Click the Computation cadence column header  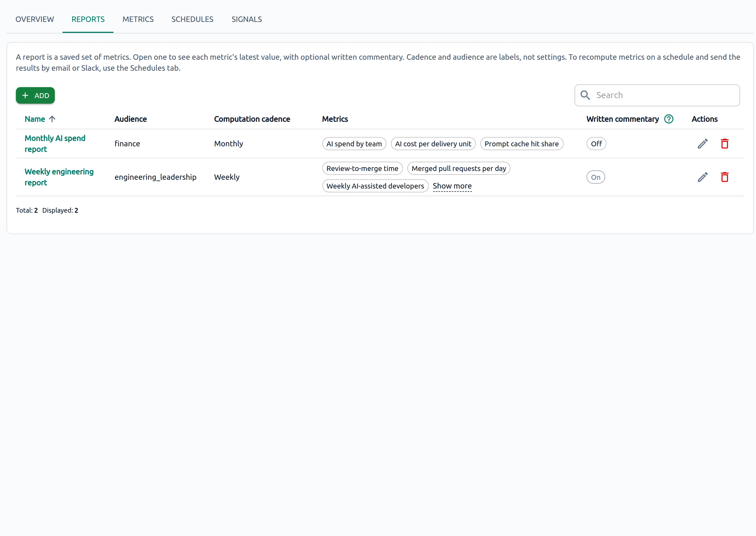click(252, 119)
